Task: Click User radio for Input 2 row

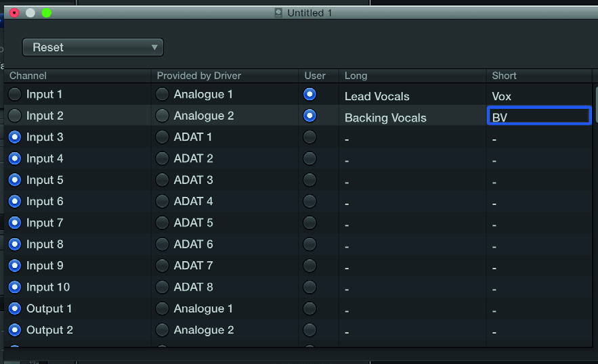Action: 309,116
